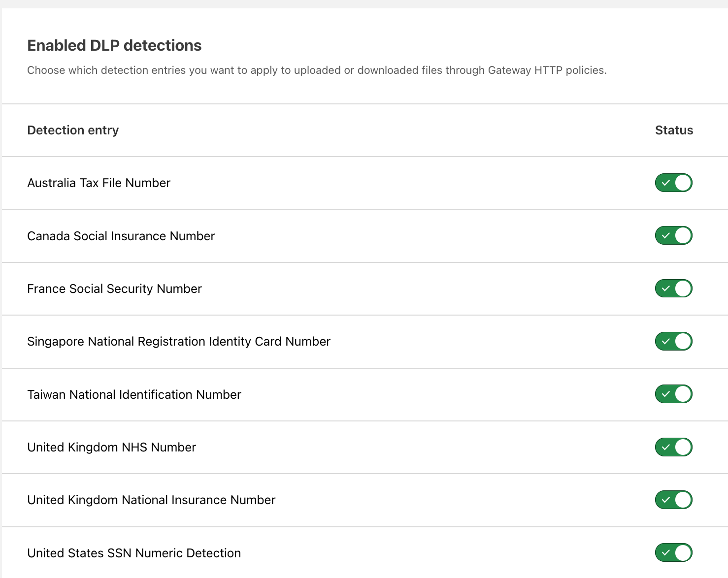This screenshot has width=728, height=578.
Task: Disable France Social Security Number detection
Action: point(673,289)
